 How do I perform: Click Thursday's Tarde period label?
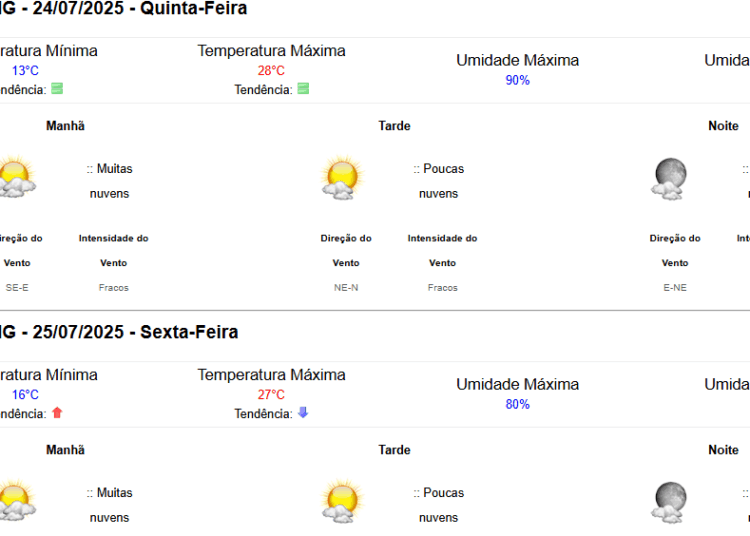[395, 126]
